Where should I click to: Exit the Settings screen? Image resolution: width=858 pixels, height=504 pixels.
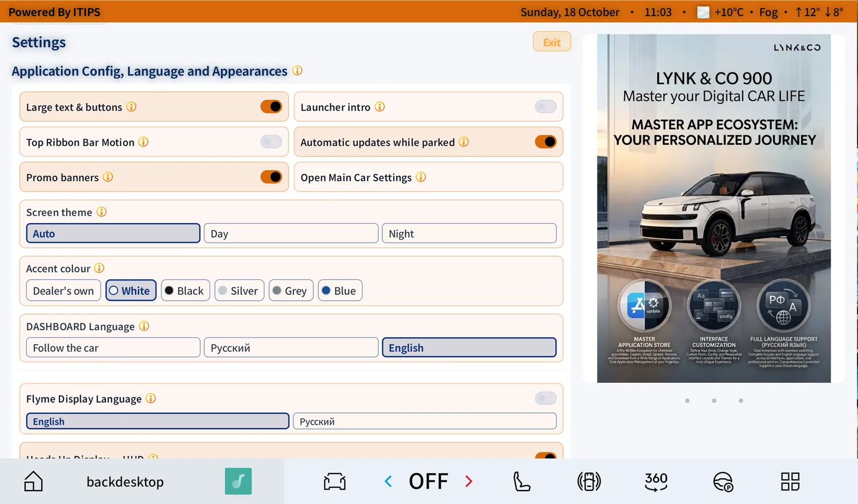[x=552, y=42]
